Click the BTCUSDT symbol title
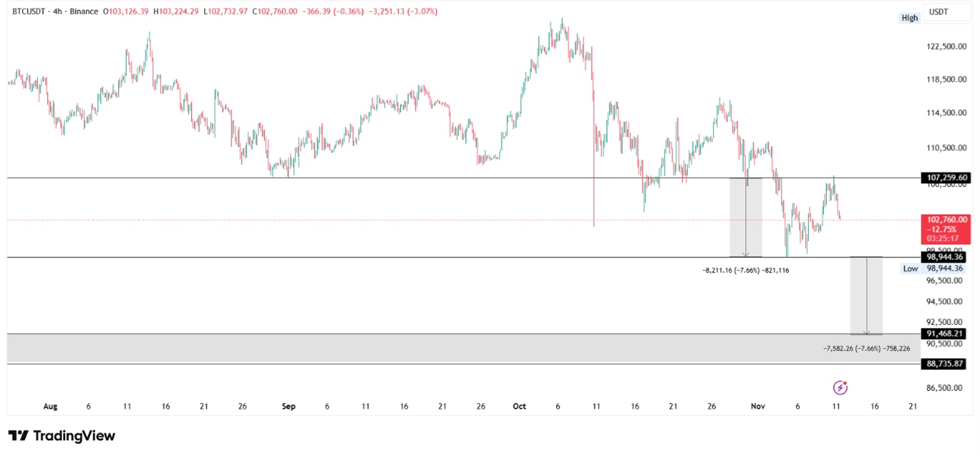Viewport: 980px width, 456px height. (32, 12)
